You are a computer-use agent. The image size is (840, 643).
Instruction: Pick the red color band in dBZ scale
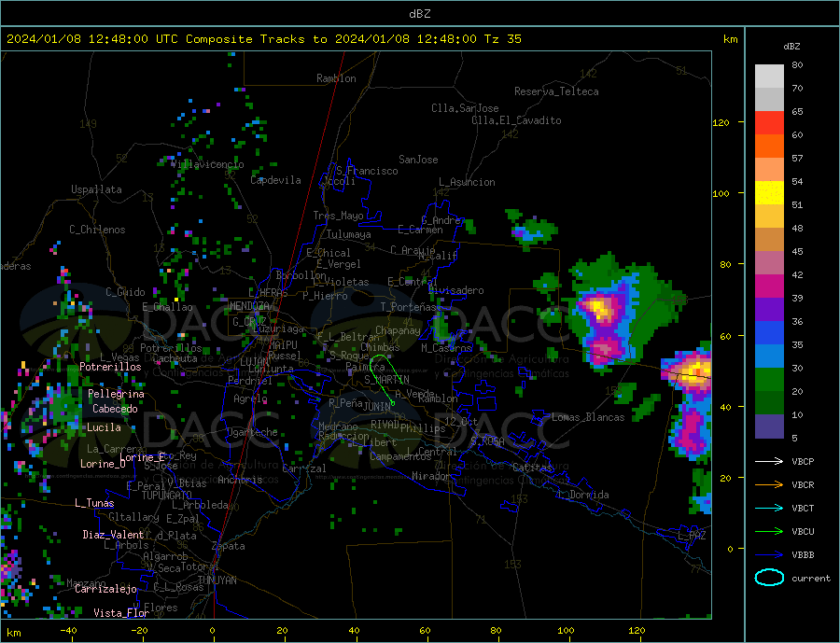click(x=769, y=122)
